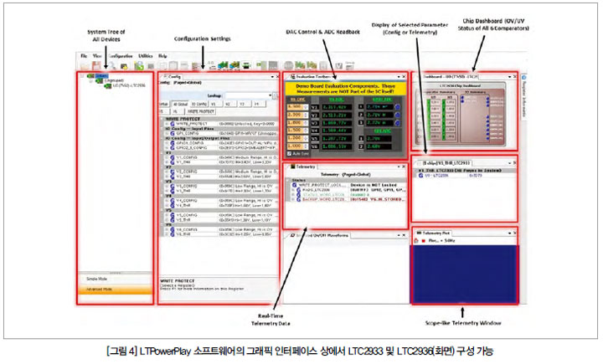603x364 pixels.
Task: Open the Telemetry panel dropdown arrow
Action: pos(399,167)
